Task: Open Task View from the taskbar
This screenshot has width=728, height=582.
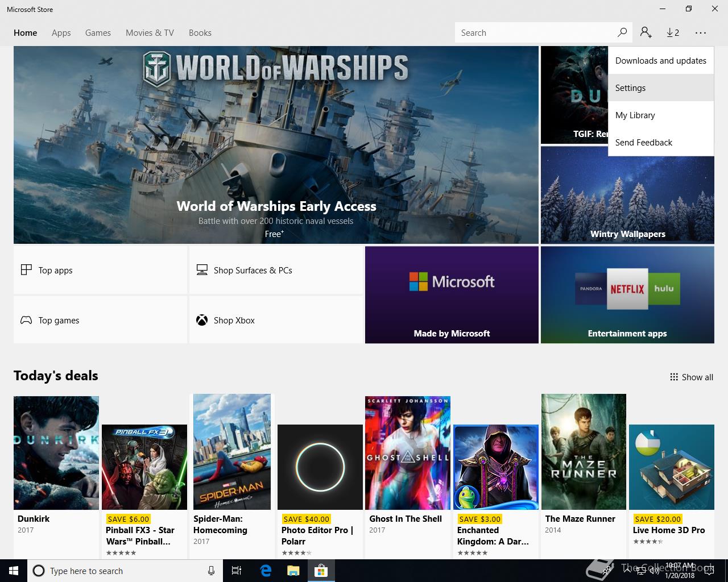Action: point(237,571)
